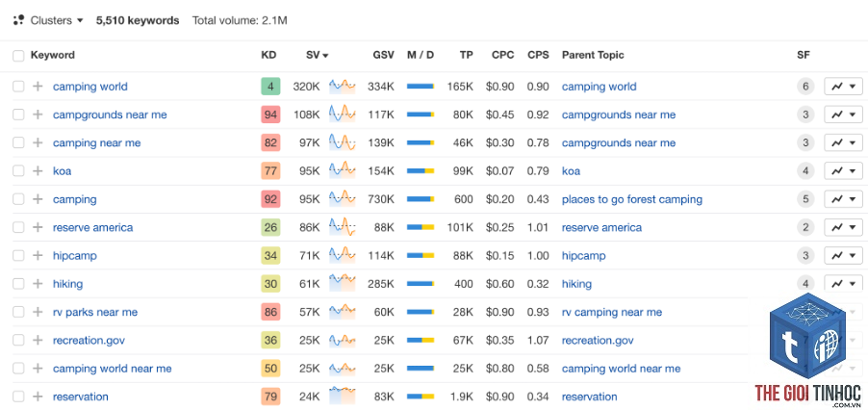Open search volume trend chart for camping world
Viewport: 868px width, 410px height.
[x=343, y=86]
